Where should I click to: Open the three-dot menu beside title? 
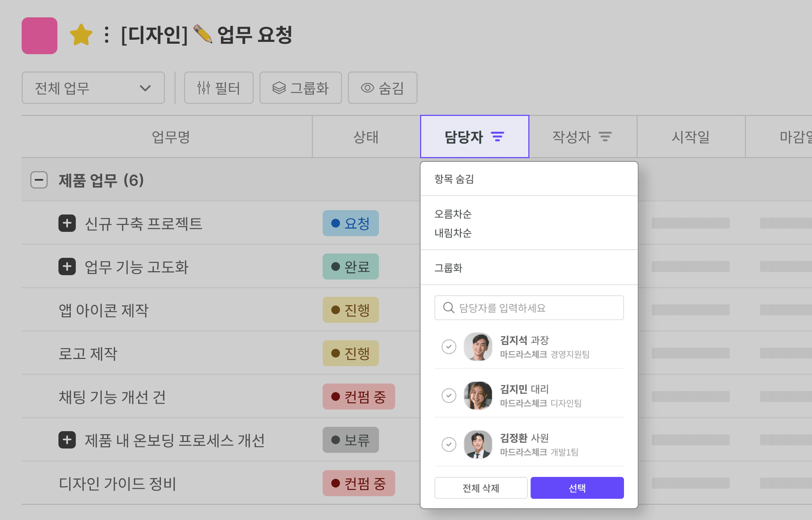106,35
